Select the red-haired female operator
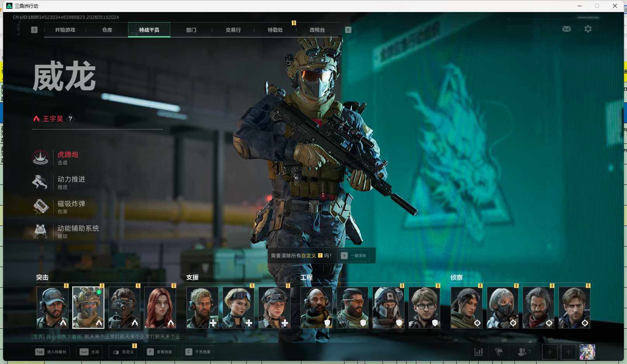Viewport: 627px width, 364px height. click(160, 307)
